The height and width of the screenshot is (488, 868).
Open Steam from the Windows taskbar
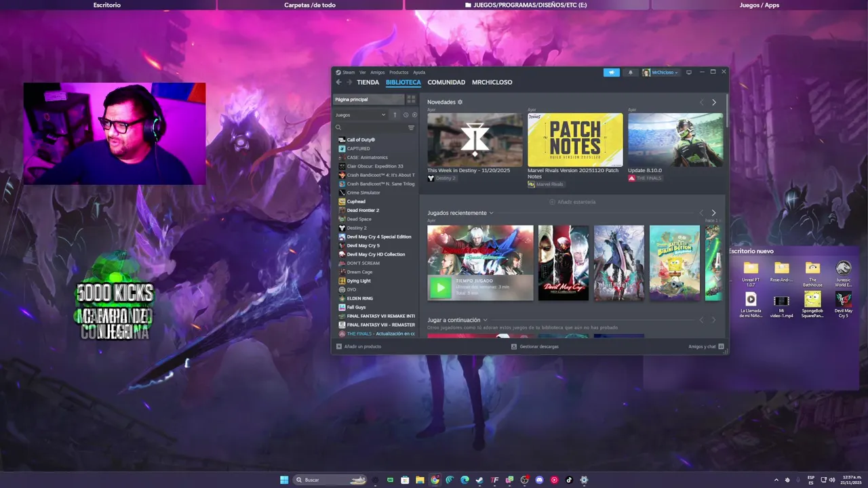coord(479,480)
